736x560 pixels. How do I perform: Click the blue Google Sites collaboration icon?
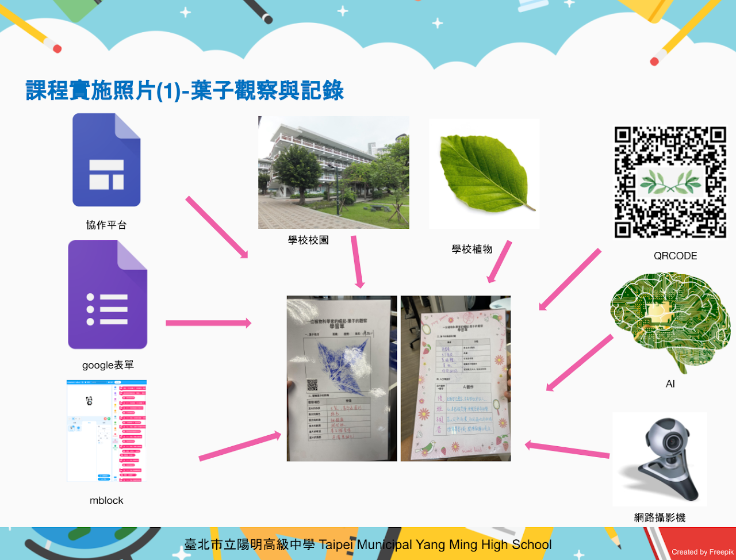coord(106,160)
